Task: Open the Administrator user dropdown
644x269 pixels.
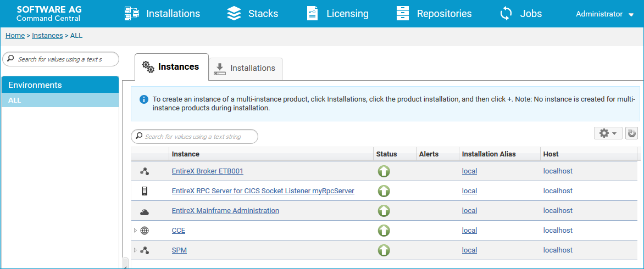Action: click(x=605, y=14)
